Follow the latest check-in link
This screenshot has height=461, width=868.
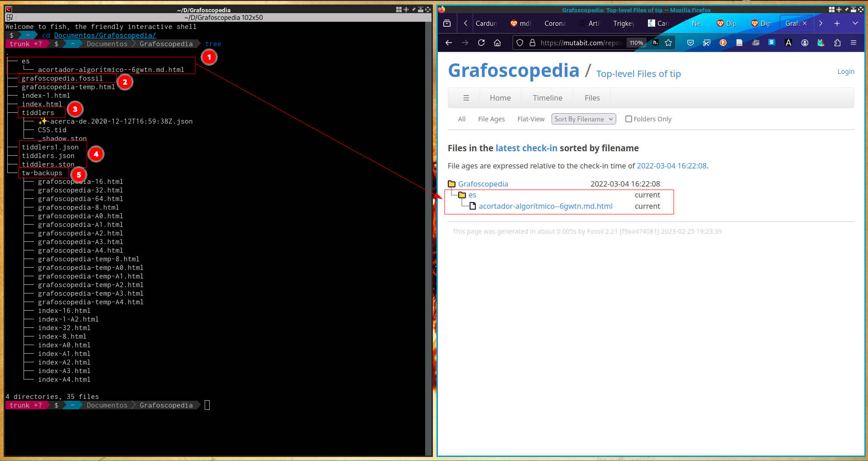pyautogui.click(x=526, y=148)
